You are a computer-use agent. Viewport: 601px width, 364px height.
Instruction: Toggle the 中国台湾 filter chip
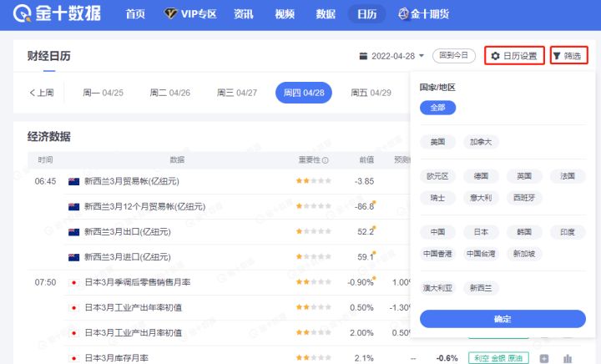click(x=481, y=254)
